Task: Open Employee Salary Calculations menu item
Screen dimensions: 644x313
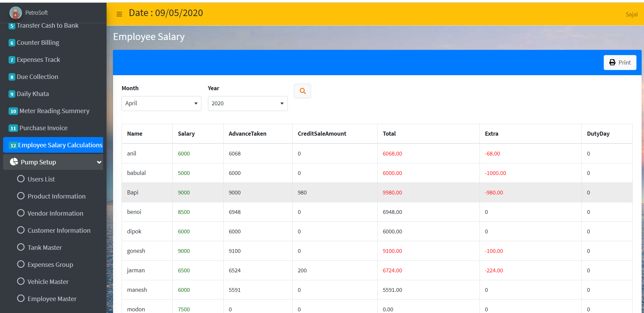Action: click(x=60, y=145)
